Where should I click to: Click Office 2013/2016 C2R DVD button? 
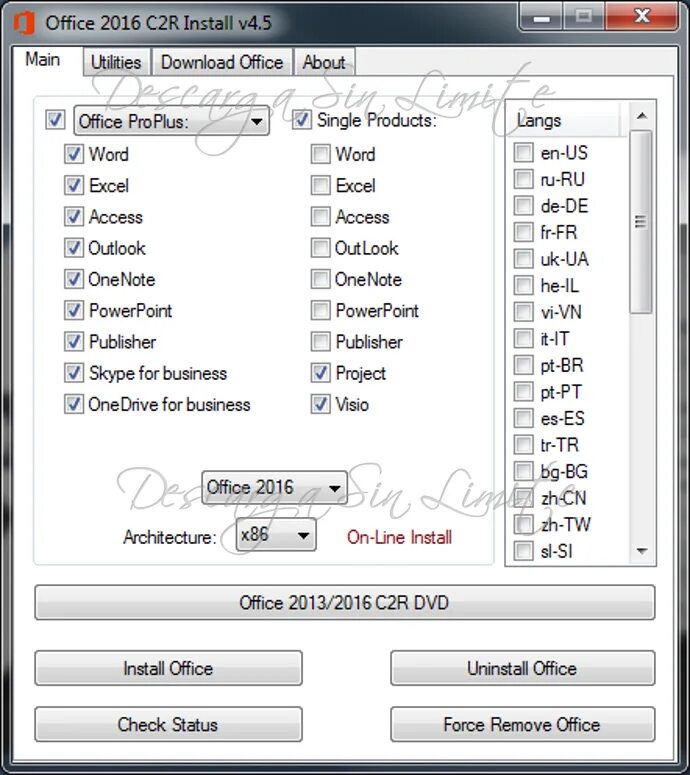point(345,603)
